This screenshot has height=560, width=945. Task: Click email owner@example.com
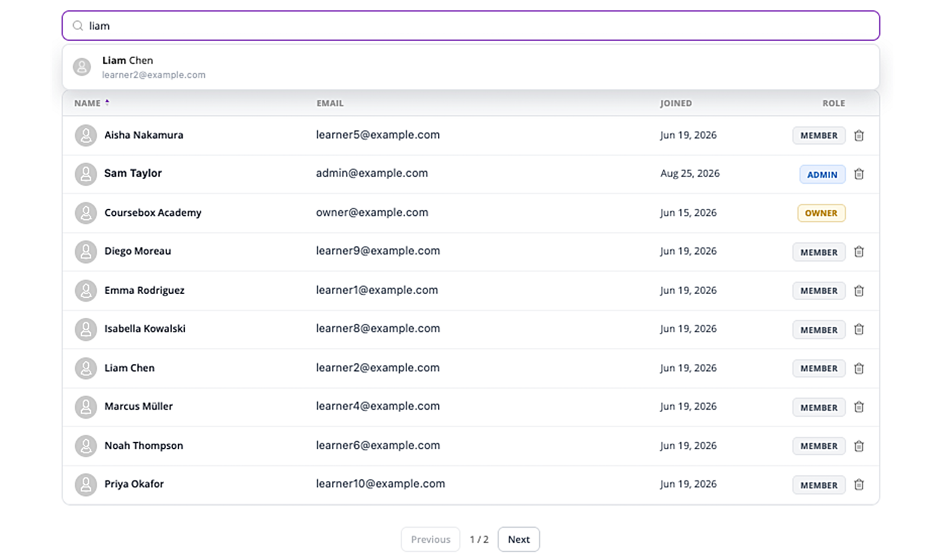pos(372,213)
